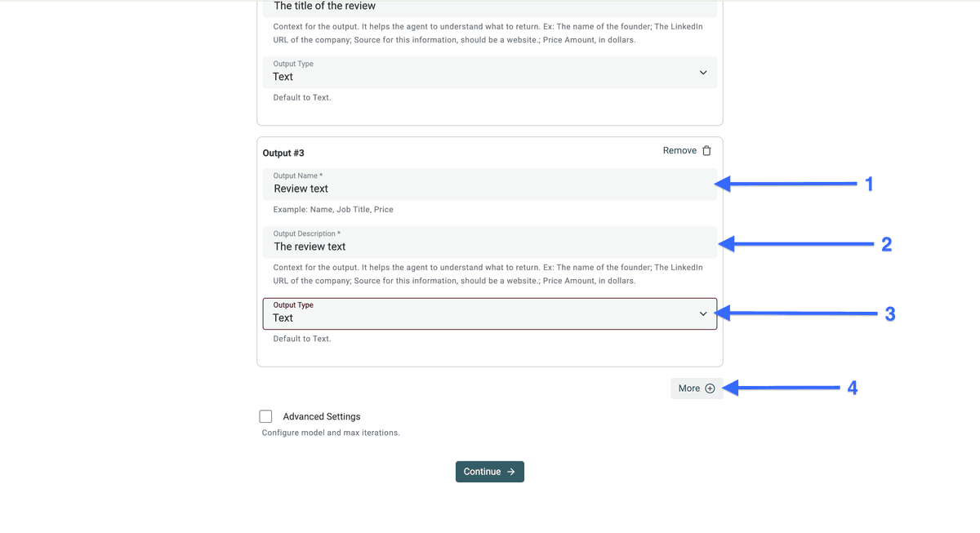Select the Output #3 heading
Viewport: 980px width, 533px height.
pos(283,153)
